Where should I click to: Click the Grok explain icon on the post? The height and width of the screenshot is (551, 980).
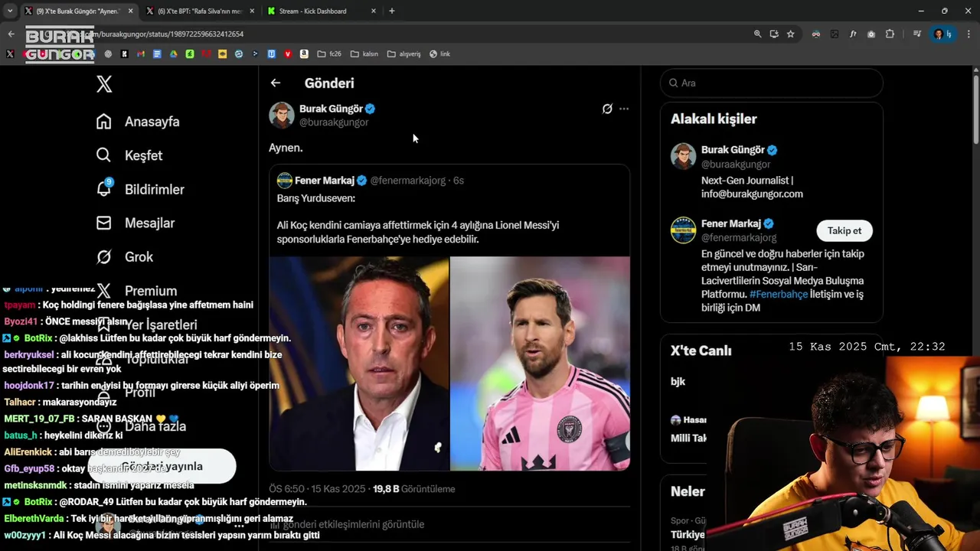[607, 109]
